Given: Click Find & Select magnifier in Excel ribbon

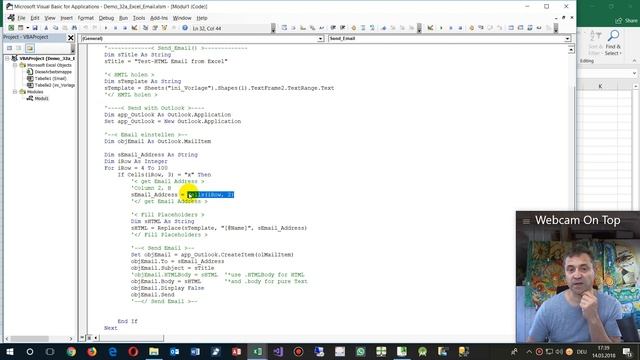Looking at the screenshot, I should pyautogui.click(x=613, y=43).
